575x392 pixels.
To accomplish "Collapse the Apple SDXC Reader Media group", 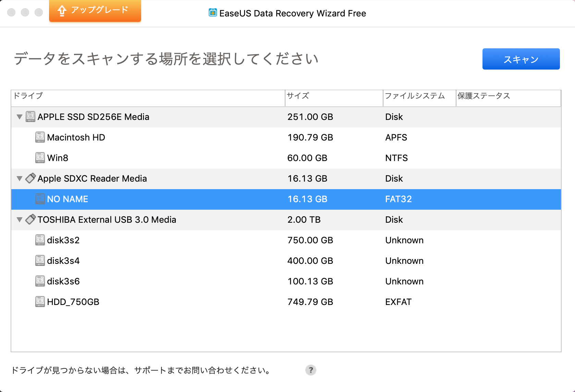I will click(x=20, y=179).
